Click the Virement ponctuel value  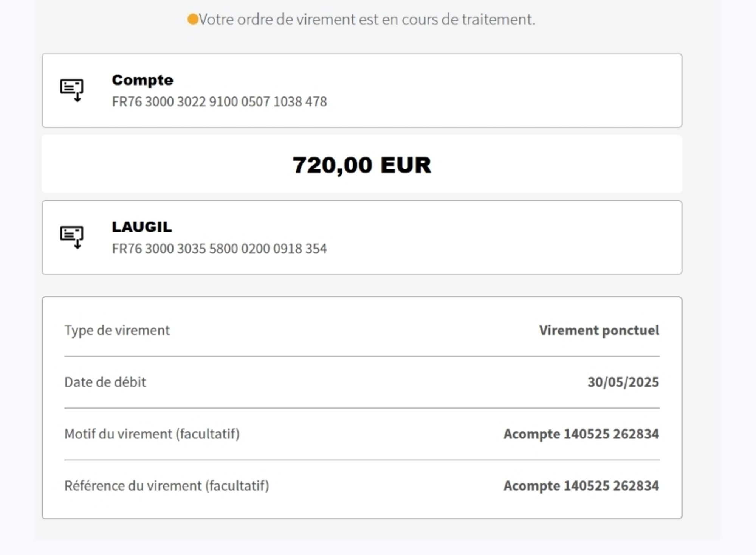[599, 330]
